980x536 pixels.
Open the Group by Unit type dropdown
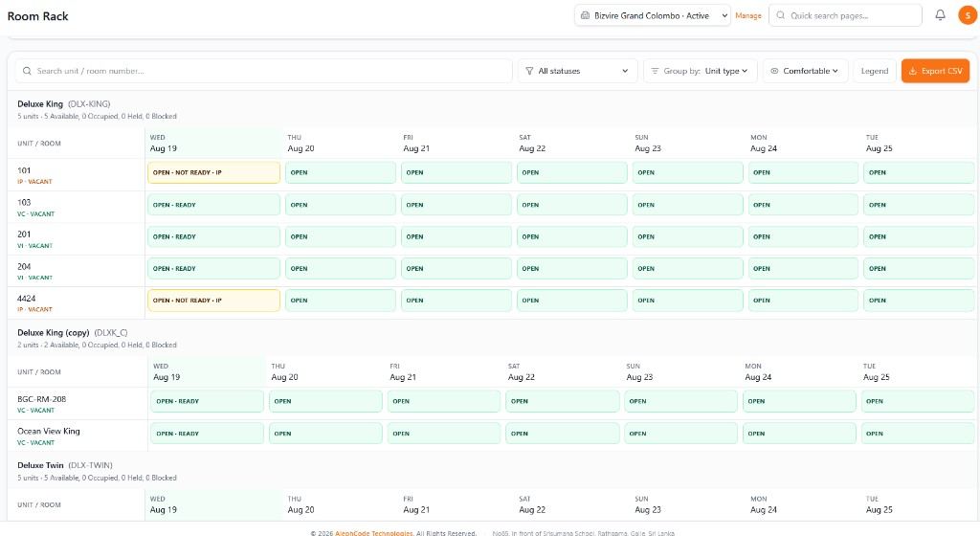coord(701,71)
